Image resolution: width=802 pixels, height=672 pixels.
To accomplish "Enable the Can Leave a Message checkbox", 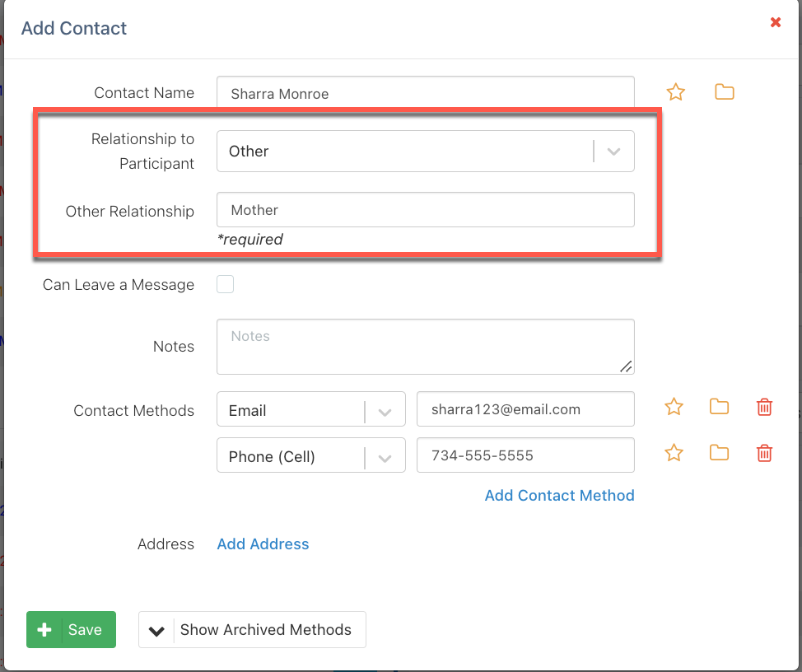I will click(x=225, y=285).
